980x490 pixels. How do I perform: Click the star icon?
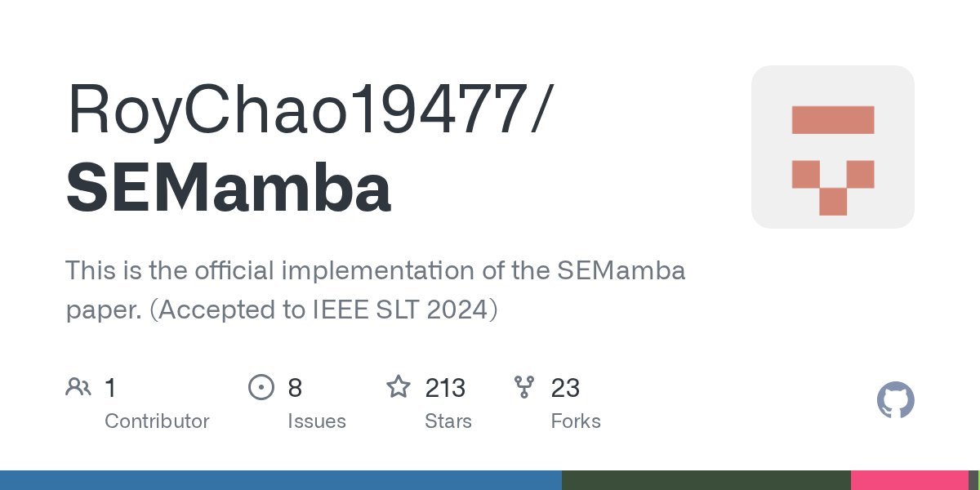tap(399, 387)
